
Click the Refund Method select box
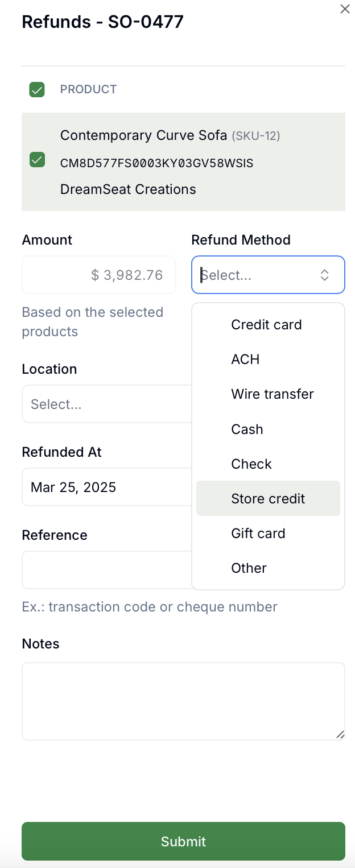(256, 275)
